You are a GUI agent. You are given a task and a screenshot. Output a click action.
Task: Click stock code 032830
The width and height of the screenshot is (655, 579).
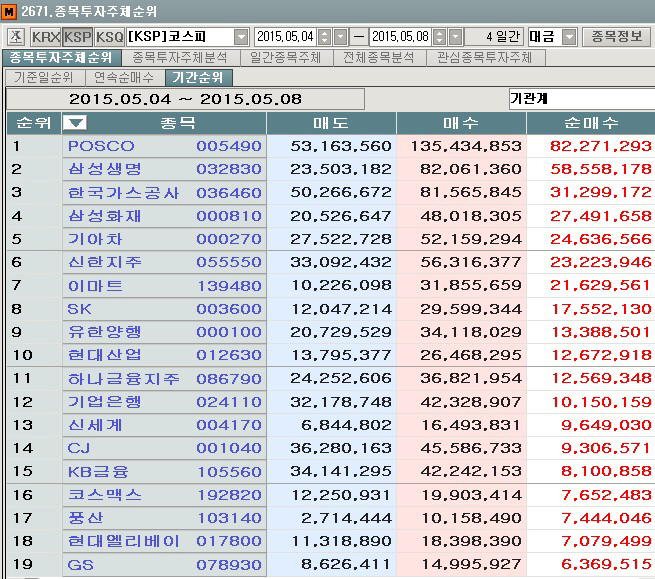pyautogui.click(x=229, y=169)
